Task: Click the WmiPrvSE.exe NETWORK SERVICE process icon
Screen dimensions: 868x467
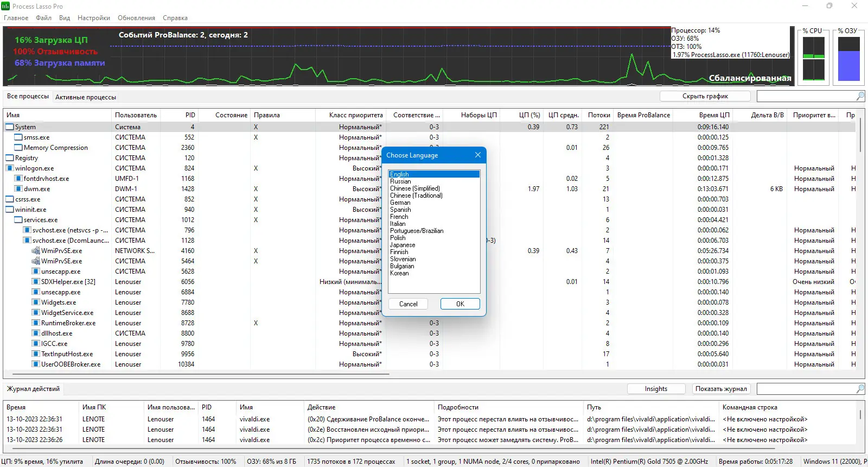Action: pos(36,251)
